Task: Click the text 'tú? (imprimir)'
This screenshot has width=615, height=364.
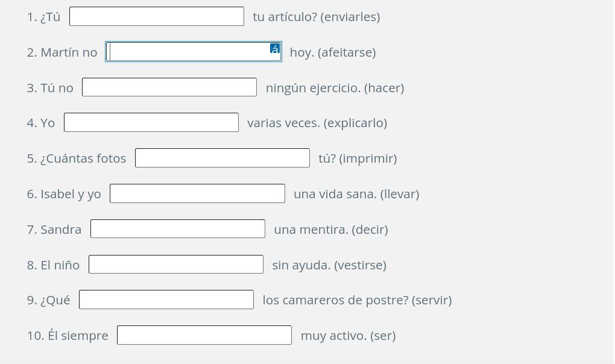Action: (x=358, y=158)
